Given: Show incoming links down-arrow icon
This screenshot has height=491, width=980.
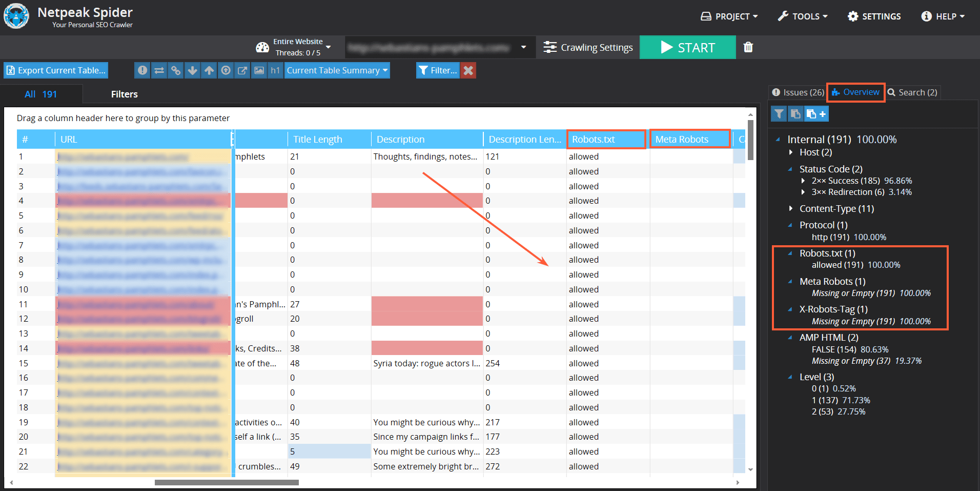Looking at the screenshot, I should pyautogui.click(x=193, y=70).
